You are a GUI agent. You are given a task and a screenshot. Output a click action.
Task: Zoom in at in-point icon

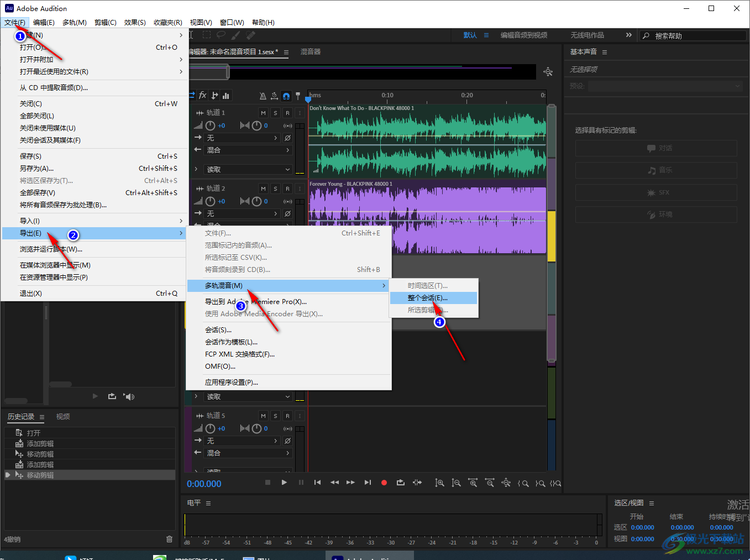pos(523,483)
